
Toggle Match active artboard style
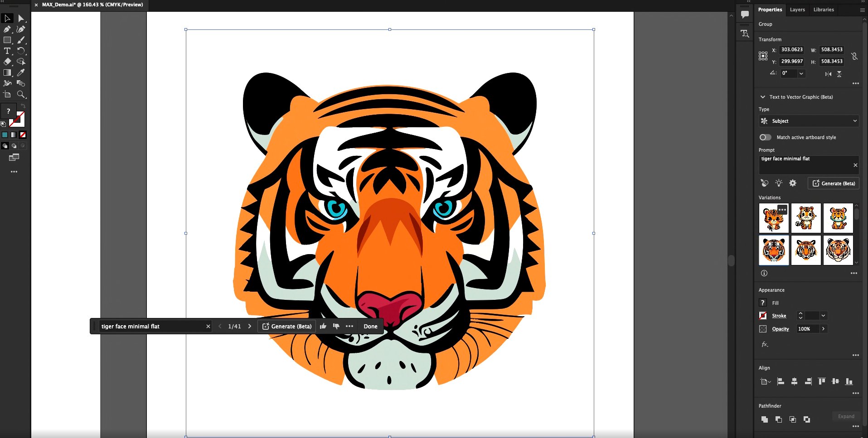pos(765,137)
